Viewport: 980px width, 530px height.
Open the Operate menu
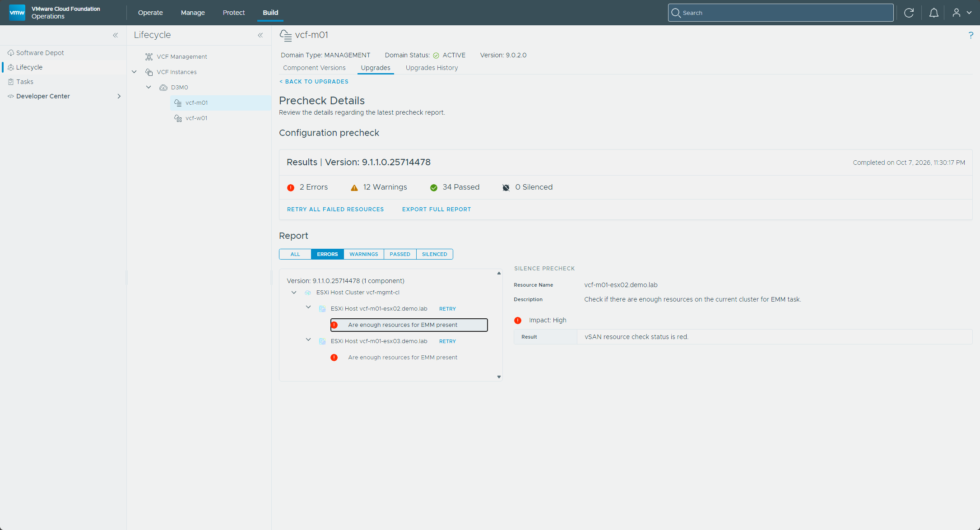tap(150, 13)
